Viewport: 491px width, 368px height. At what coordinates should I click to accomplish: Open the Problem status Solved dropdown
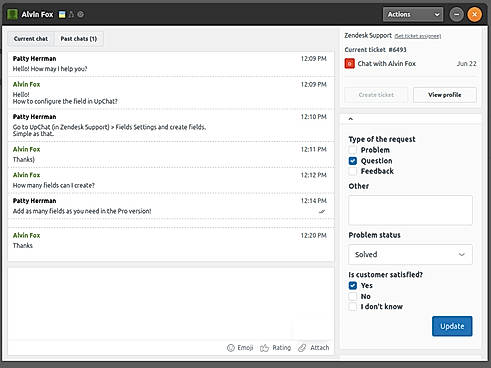[x=410, y=254]
